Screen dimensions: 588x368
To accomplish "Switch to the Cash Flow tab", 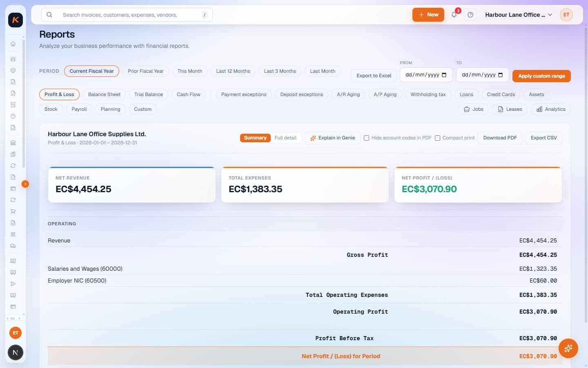I will [x=189, y=94].
